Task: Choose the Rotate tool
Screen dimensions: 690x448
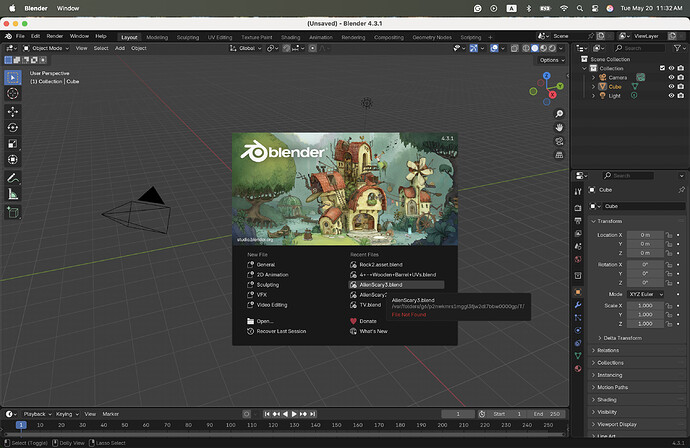Action: coord(13,128)
